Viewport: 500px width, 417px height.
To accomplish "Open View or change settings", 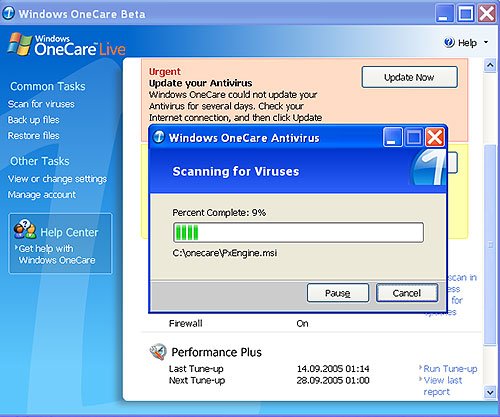I will click(x=57, y=179).
